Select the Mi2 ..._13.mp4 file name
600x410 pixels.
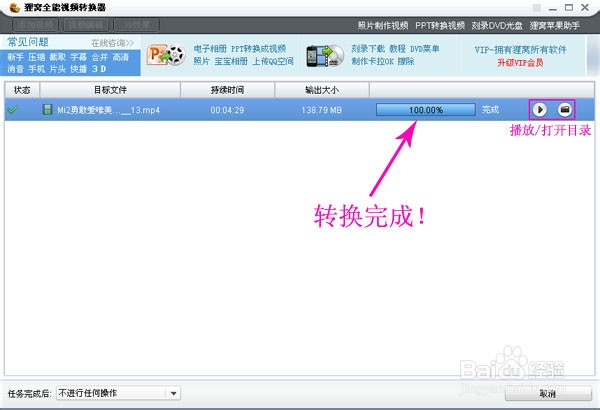[108, 110]
